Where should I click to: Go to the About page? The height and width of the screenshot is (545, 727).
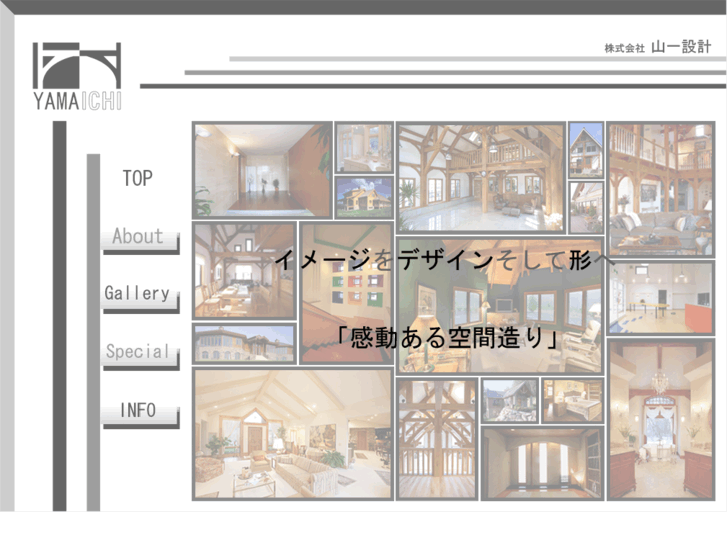click(x=140, y=239)
